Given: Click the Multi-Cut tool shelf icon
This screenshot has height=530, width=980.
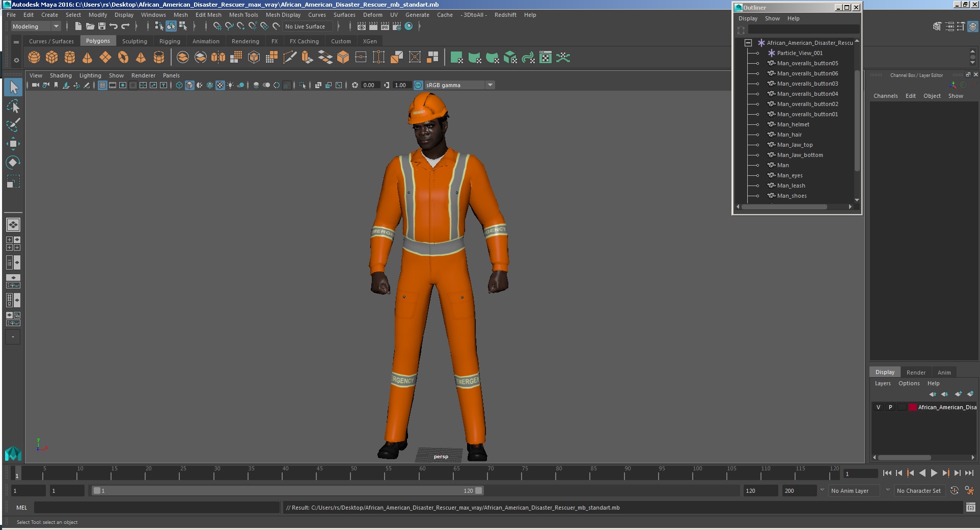Looking at the screenshot, I should pyautogui.click(x=289, y=58).
